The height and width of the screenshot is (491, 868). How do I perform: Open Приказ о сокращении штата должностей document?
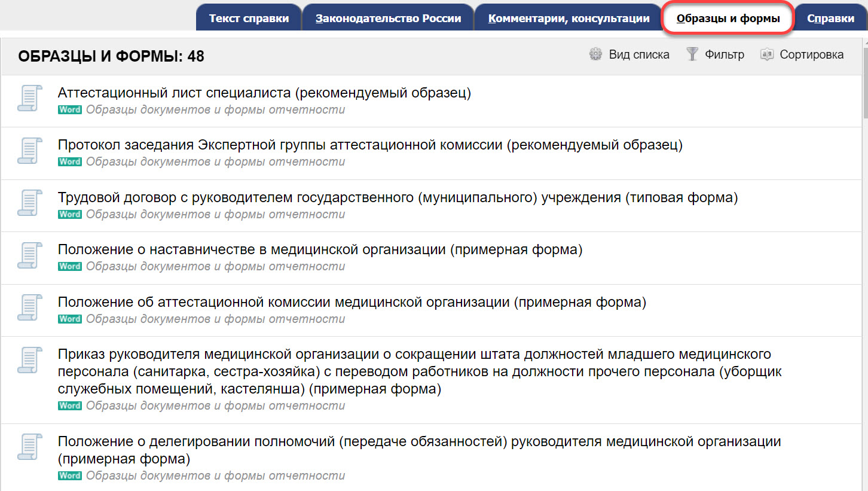tap(420, 372)
